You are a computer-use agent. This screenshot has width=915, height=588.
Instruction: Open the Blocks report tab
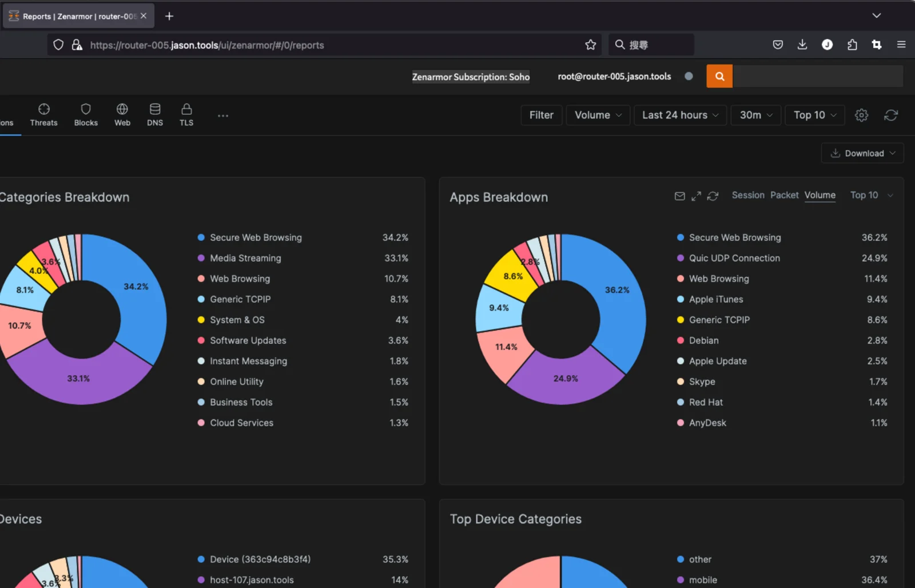86,115
